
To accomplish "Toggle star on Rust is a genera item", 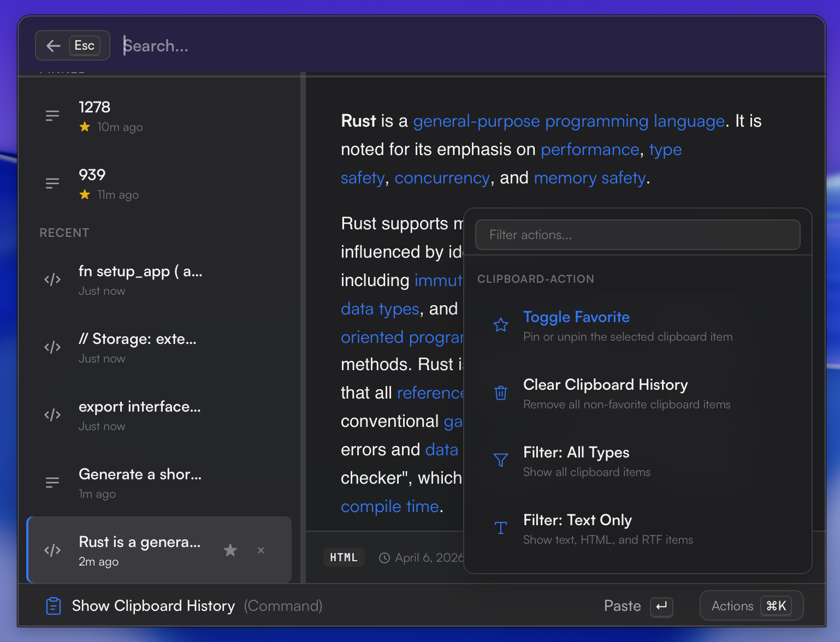I will tap(230, 550).
